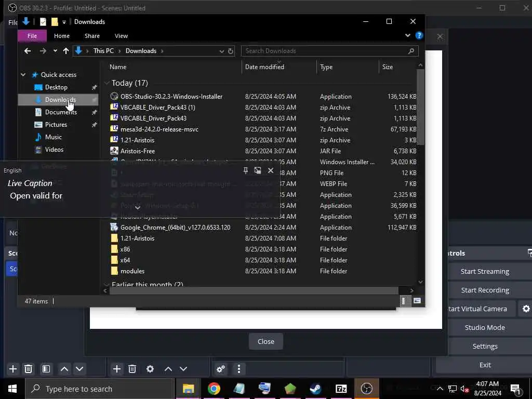Select Music in navigation pane

[54, 137]
